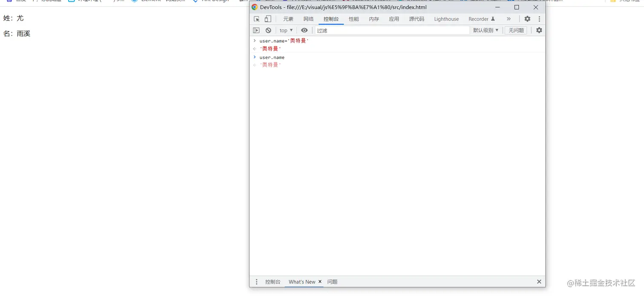Screen dimensions: 644x296
Task: Open DevTools settings gear in tab bar
Action: pos(527,19)
